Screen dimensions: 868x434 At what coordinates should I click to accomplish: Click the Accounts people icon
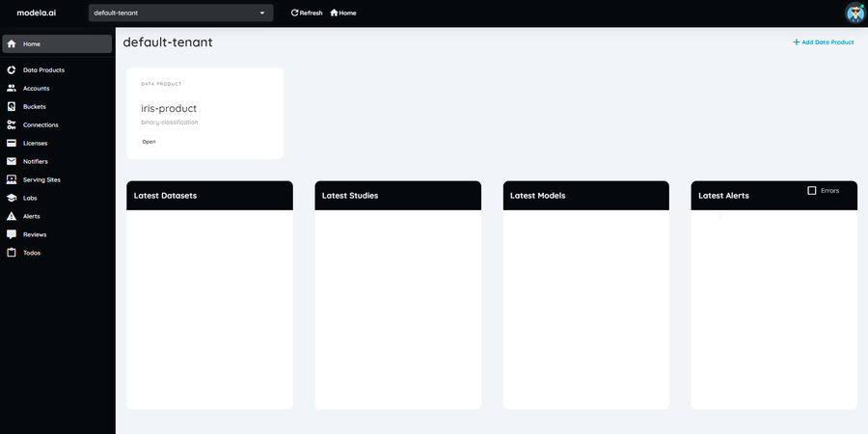tap(11, 89)
